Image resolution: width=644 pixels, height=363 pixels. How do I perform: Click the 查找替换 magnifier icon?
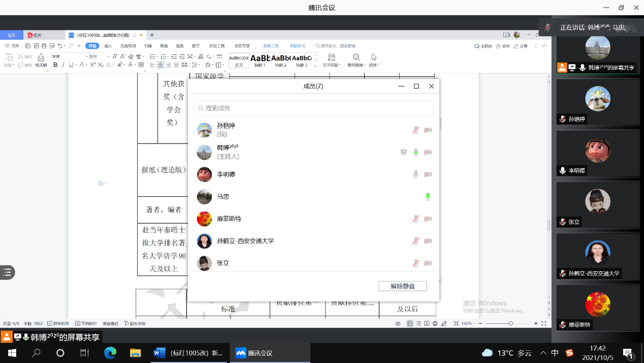pos(357,57)
